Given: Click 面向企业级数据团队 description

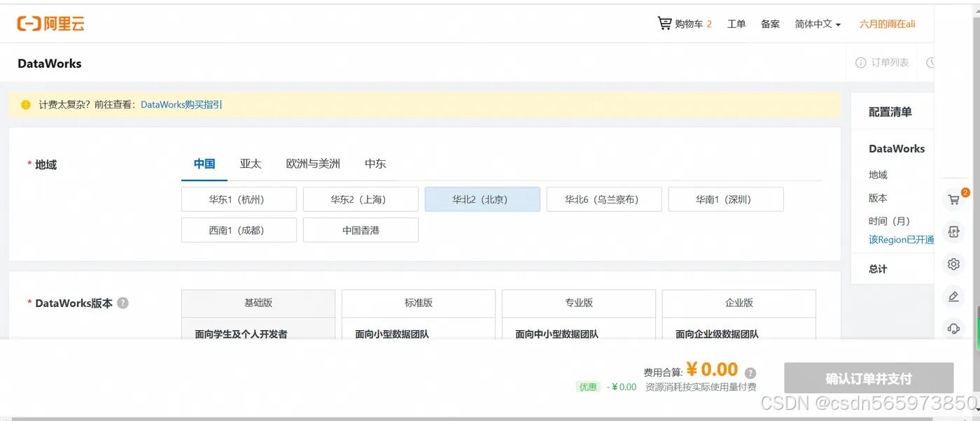Looking at the screenshot, I should coord(717,334).
